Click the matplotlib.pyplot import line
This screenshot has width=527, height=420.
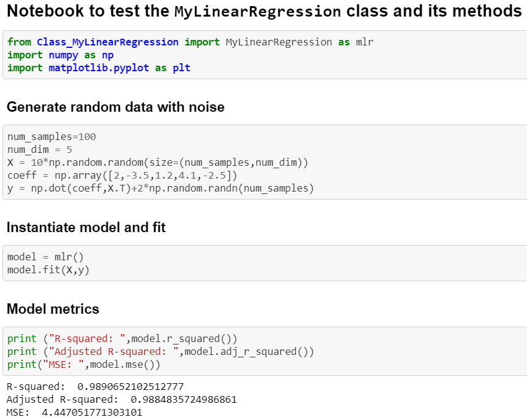98,68
